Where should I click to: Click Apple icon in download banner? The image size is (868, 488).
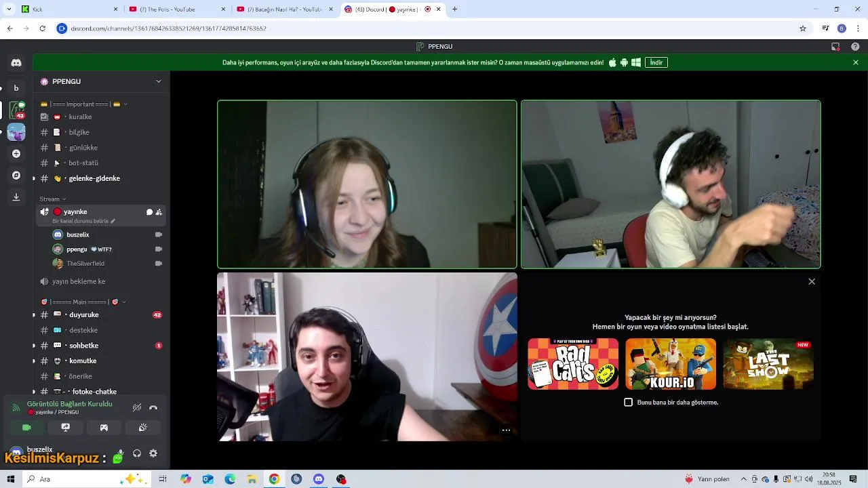612,62
